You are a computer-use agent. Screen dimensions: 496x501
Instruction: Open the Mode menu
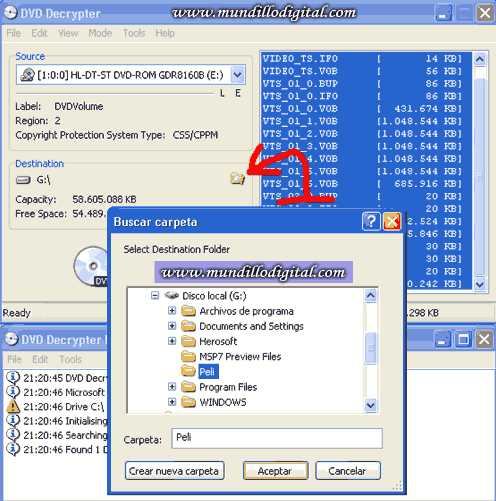[100, 33]
